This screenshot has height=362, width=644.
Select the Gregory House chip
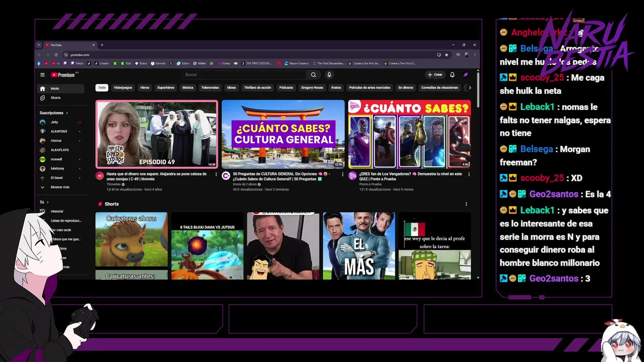pos(312,87)
